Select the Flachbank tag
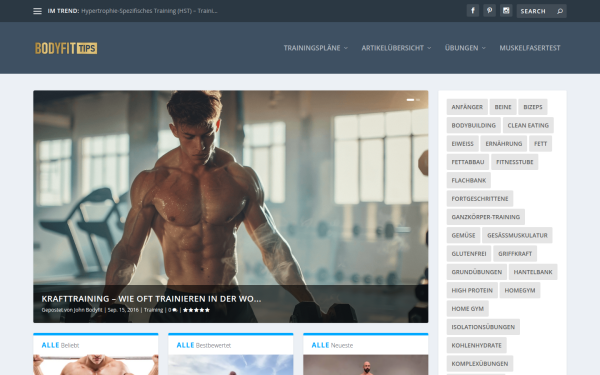600x375 pixels. [x=468, y=181]
